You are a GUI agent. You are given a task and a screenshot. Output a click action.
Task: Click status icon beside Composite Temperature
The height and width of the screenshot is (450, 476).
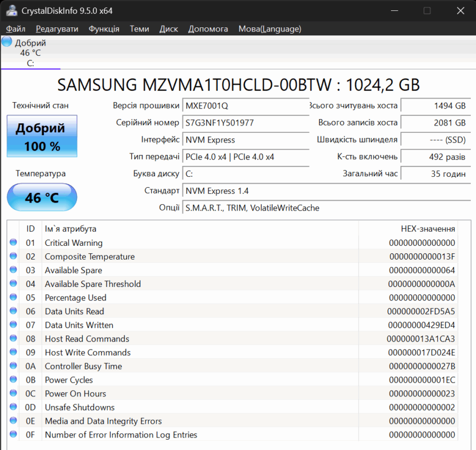(x=13, y=257)
